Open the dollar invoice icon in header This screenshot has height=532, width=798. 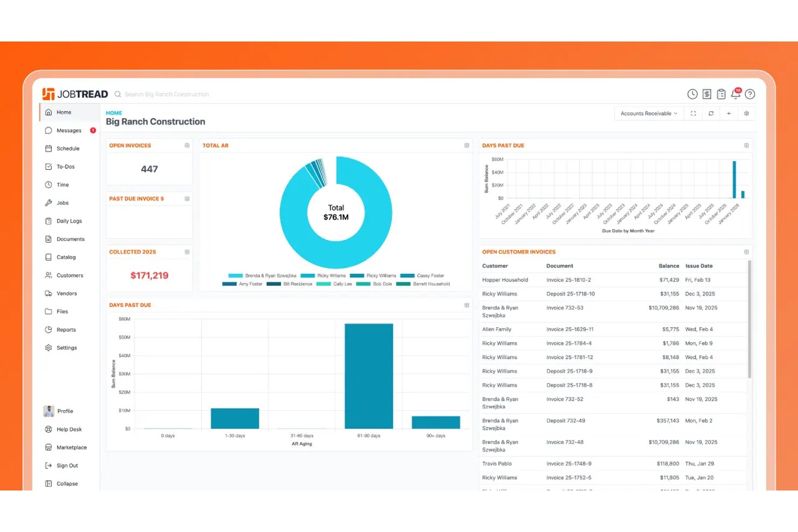click(x=707, y=94)
